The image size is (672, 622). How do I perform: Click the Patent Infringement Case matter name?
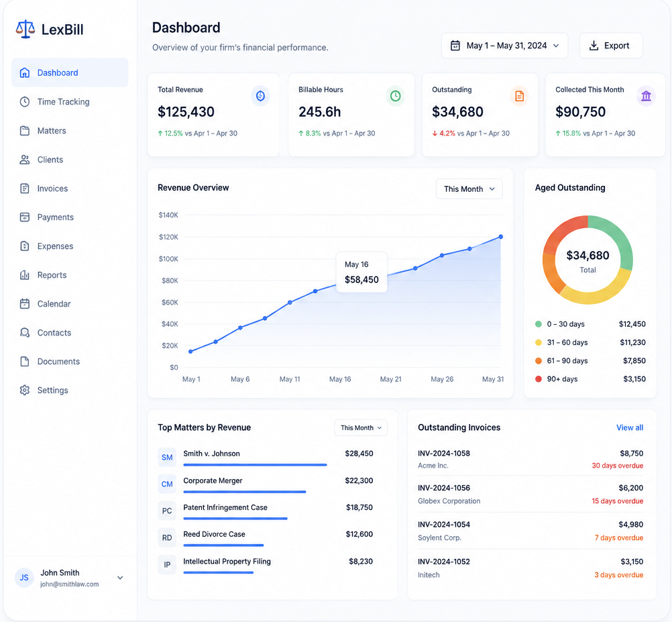(225, 507)
